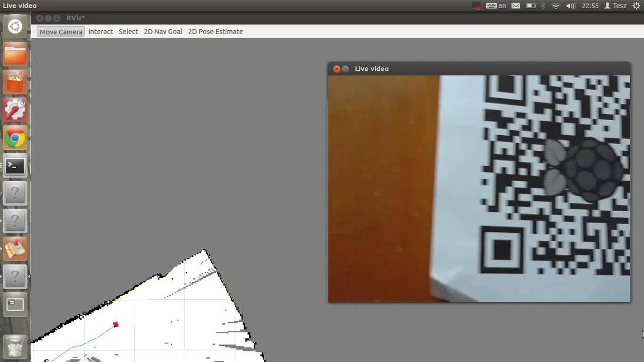This screenshot has height=362, width=644.
Task: Open the keyboard layout 'en' indicator
Action: (x=496, y=6)
